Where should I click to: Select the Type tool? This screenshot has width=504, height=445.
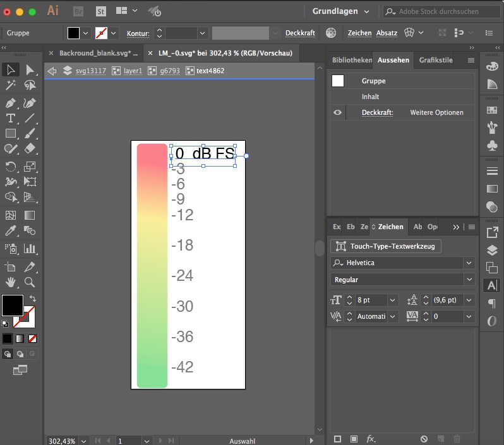10,118
